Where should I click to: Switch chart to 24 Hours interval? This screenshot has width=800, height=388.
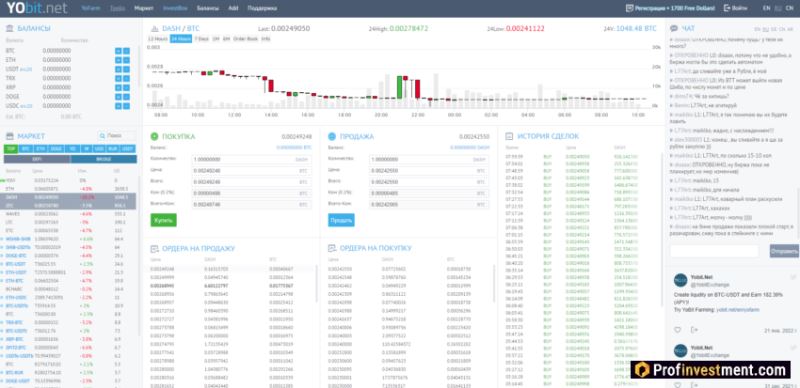point(181,39)
